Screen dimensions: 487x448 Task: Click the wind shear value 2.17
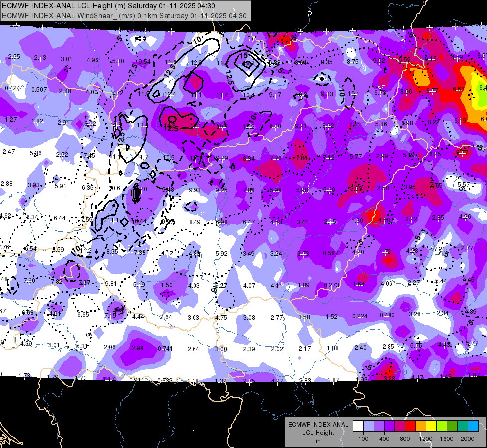[304, 349]
